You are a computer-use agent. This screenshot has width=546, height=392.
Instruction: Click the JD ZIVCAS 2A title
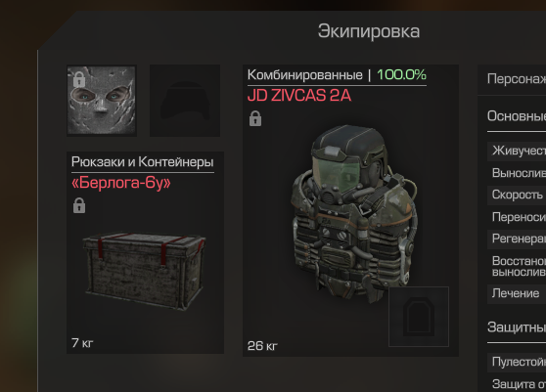coord(299,96)
